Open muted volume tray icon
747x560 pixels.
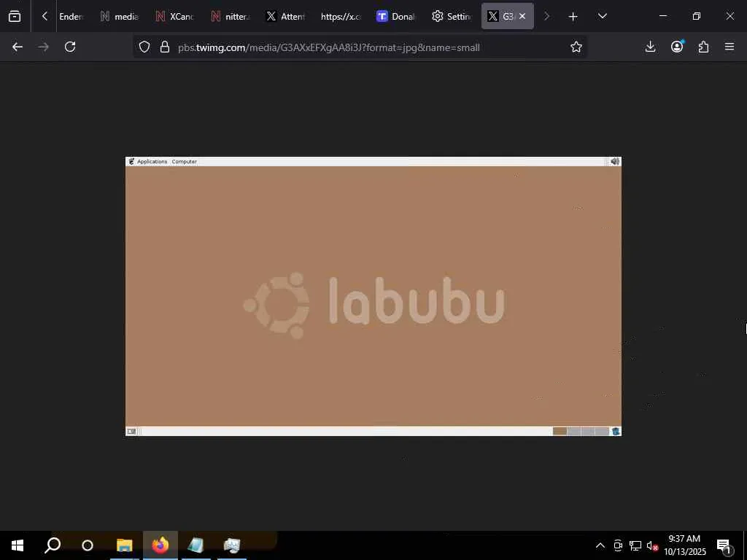(x=652, y=545)
